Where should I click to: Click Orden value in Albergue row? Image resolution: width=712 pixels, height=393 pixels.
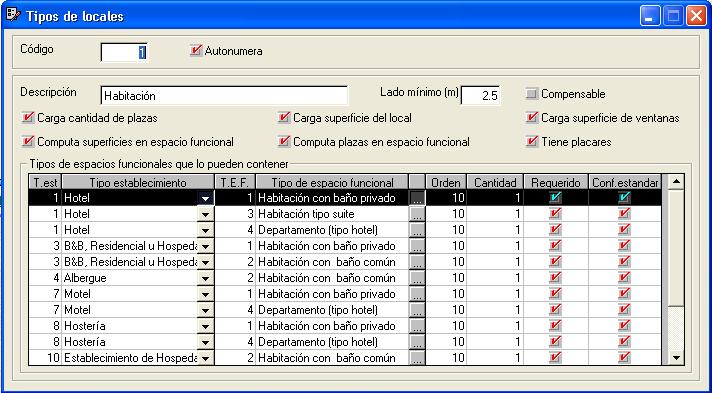(446, 278)
